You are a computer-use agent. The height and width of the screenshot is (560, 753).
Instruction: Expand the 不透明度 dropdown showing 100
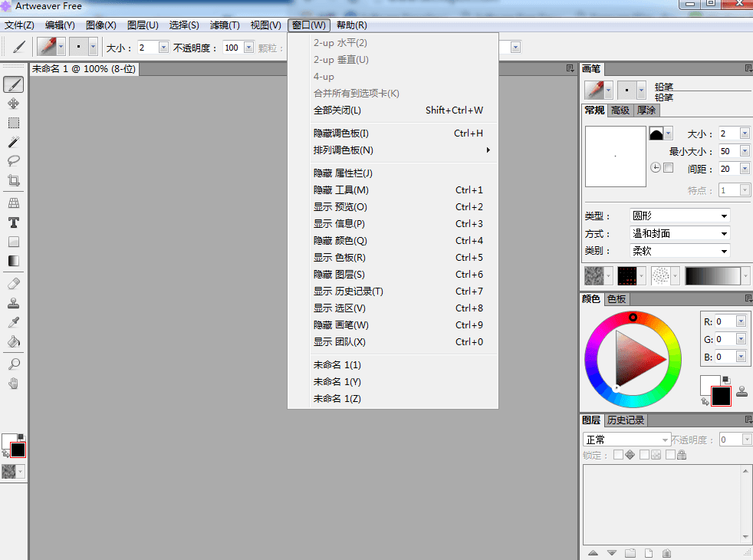pos(248,48)
